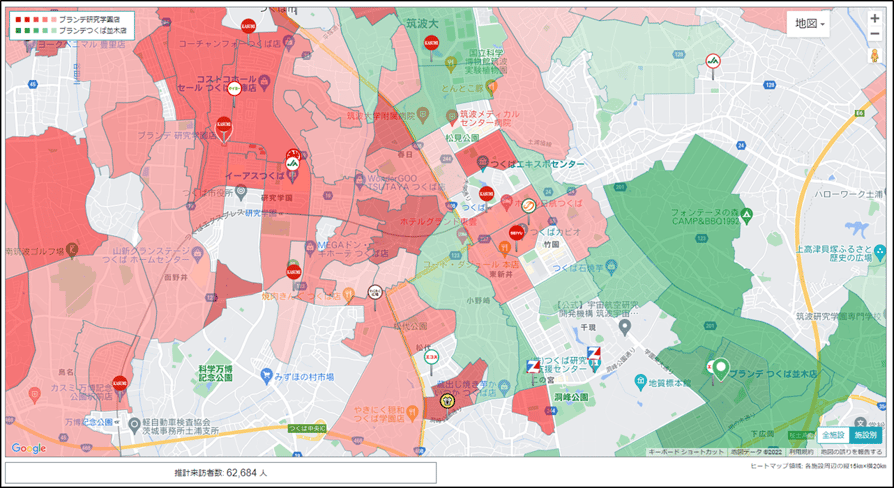Click the 上高津貝塚ふるさと歴史の広場 icon
This screenshot has height=488, width=894.
881,251
